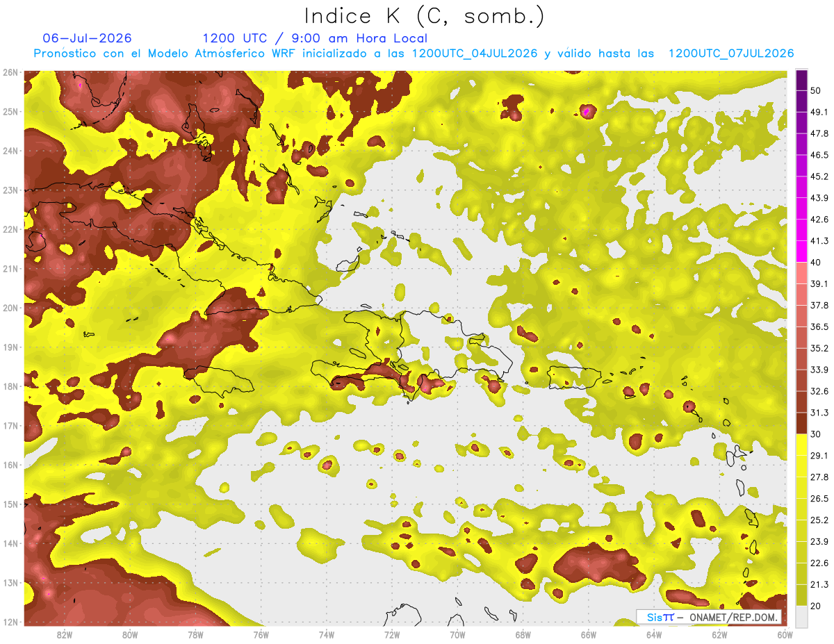The width and height of the screenshot is (834, 644).
Task: Select the date label '06-Jul-2026'
Action: (x=87, y=38)
